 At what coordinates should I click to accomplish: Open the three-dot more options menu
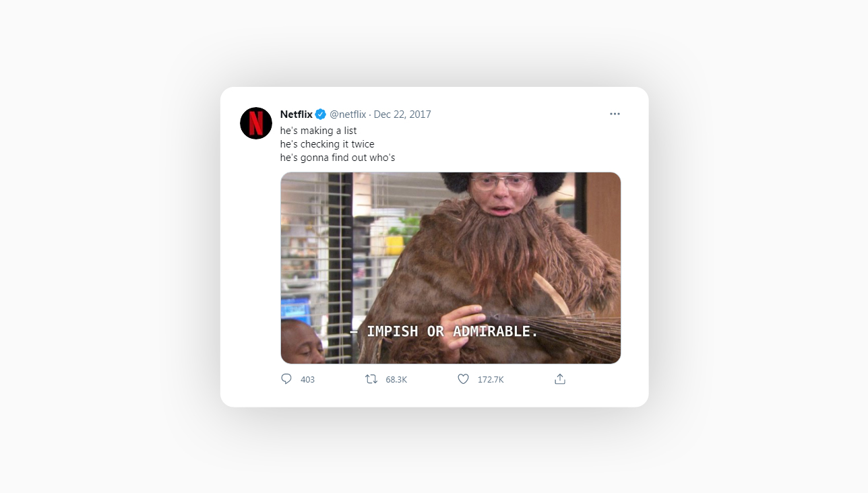(615, 114)
